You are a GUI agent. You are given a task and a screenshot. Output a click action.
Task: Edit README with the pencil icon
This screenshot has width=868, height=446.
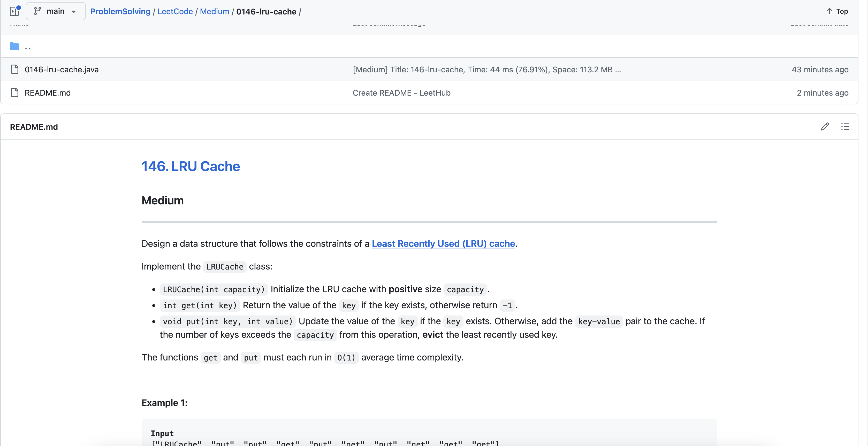pyautogui.click(x=825, y=127)
